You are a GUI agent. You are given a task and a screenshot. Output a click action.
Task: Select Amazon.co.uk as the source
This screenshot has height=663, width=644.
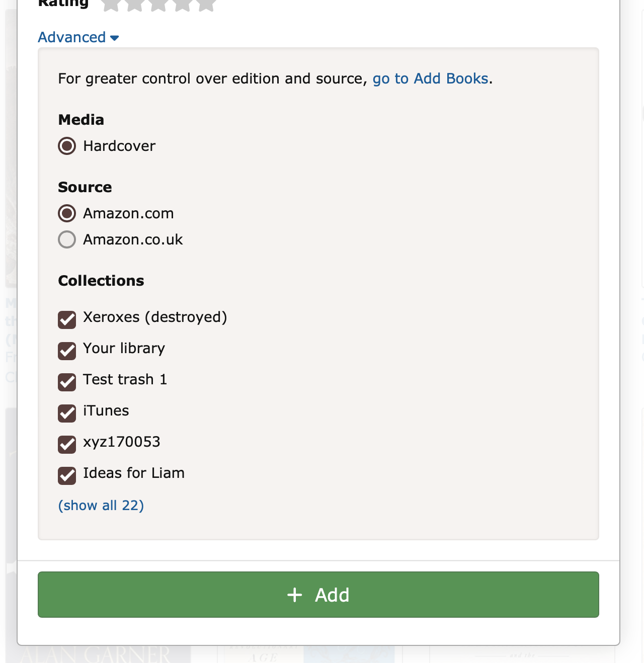[66, 239]
